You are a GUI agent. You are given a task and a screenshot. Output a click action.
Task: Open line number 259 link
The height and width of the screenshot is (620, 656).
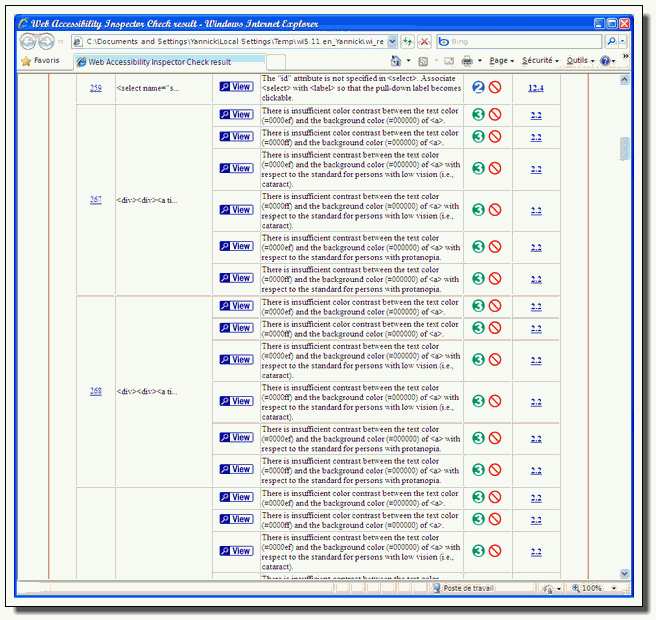96,88
